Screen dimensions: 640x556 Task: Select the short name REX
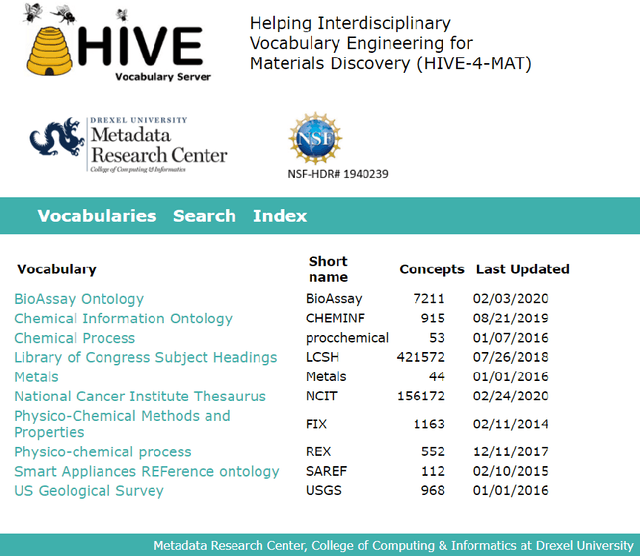point(319,452)
